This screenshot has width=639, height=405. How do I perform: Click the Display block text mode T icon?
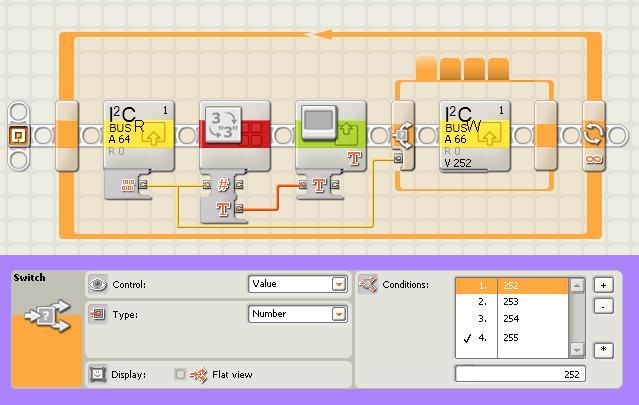[354, 158]
